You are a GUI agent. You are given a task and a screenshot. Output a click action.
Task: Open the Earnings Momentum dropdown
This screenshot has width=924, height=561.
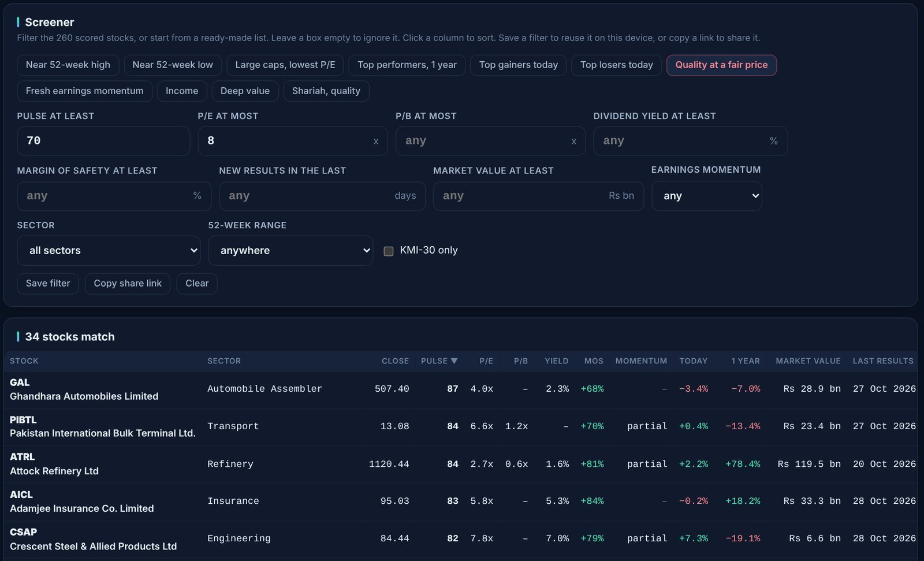click(x=706, y=196)
